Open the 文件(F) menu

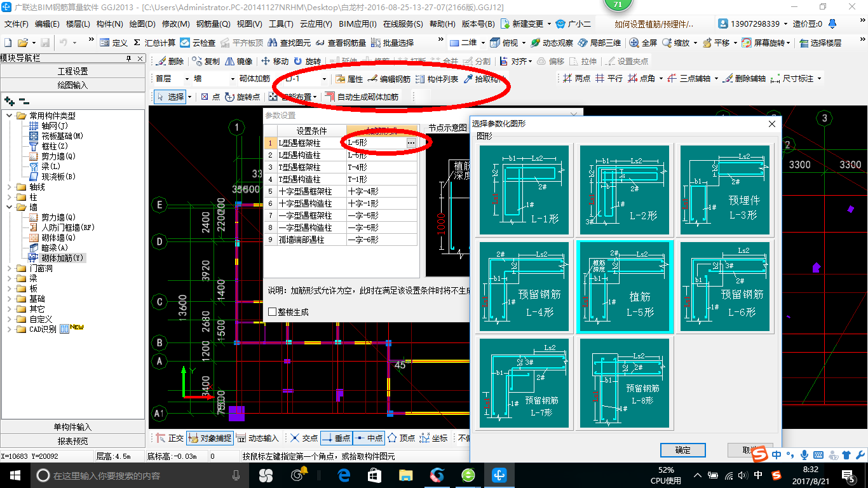[x=16, y=24]
